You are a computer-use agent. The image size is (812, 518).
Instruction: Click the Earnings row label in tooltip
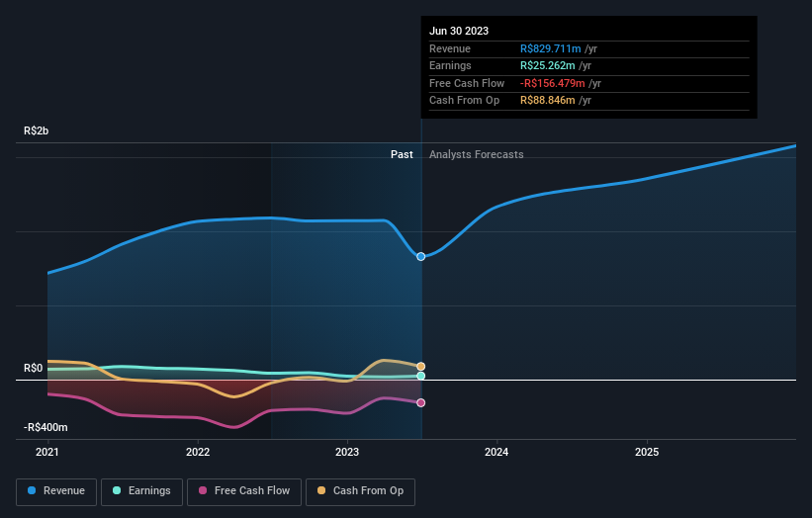coord(450,65)
